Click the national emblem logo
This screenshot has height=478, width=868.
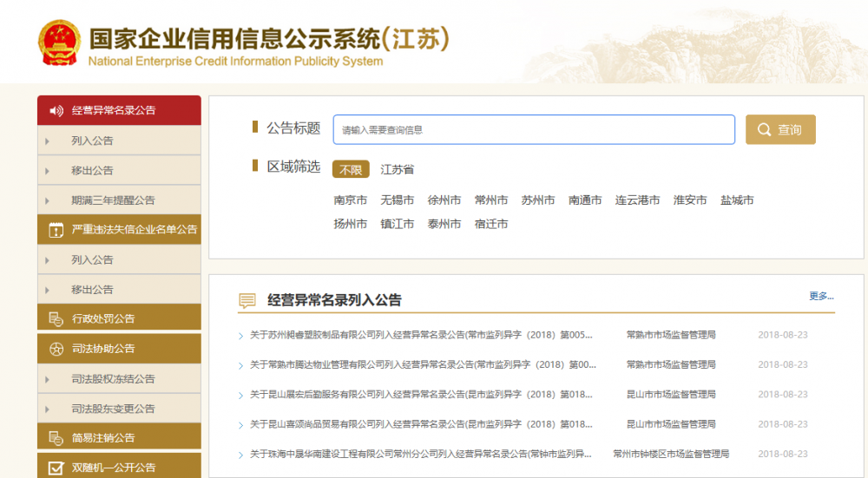[x=59, y=43]
